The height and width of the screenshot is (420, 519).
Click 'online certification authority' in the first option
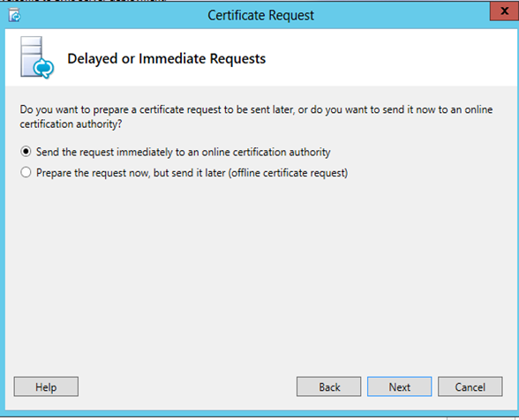click(x=267, y=153)
